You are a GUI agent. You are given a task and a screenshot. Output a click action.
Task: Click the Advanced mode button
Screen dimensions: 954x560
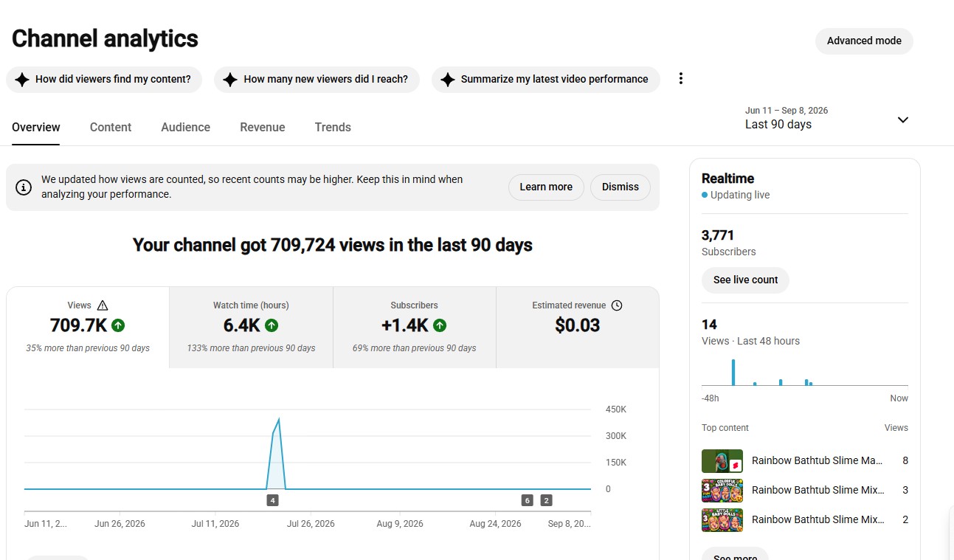pyautogui.click(x=864, y=41)
